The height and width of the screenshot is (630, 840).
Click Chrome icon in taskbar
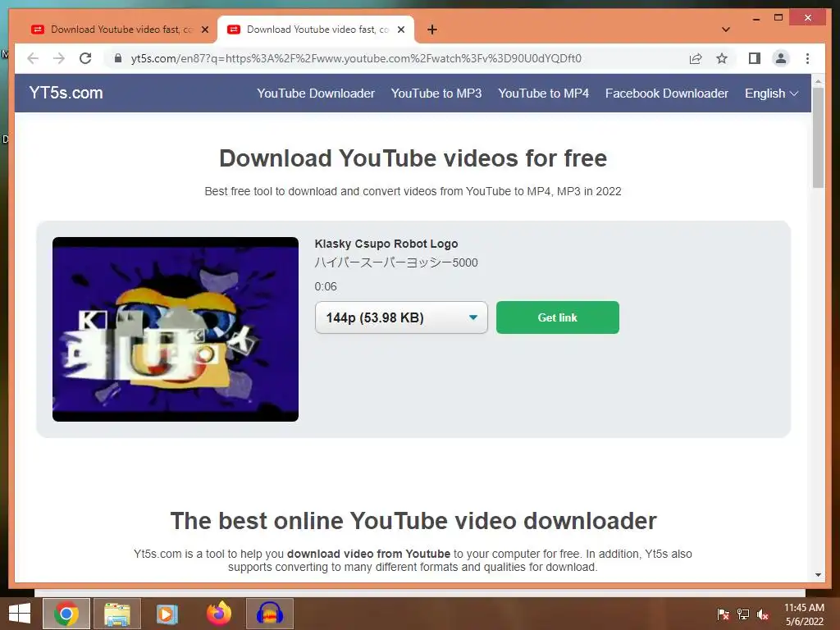click(66, 614)
